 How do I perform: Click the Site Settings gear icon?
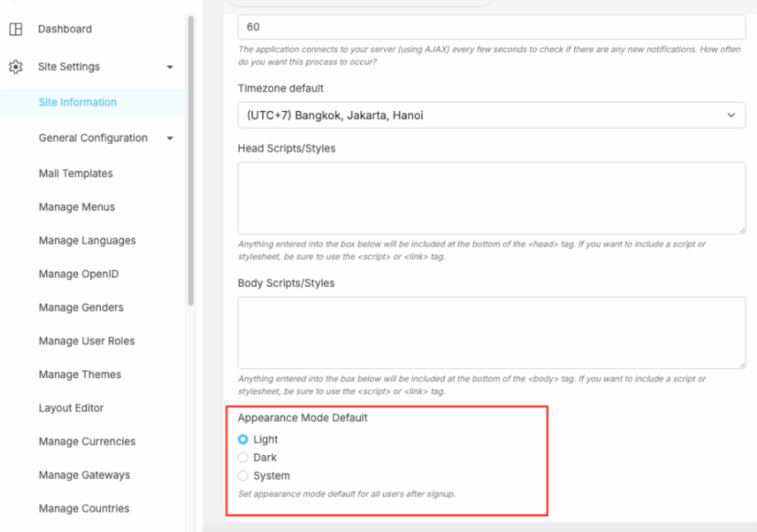tap(15, 67)
